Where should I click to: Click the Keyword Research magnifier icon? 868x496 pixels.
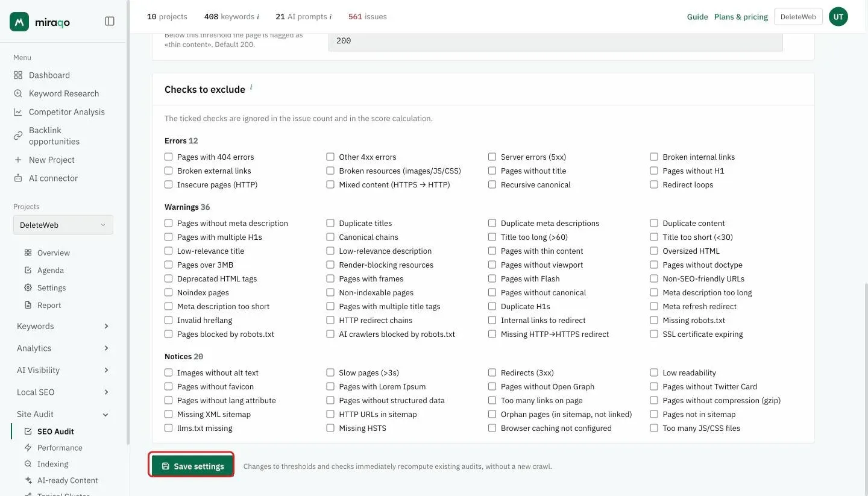[x=18, y=93]
